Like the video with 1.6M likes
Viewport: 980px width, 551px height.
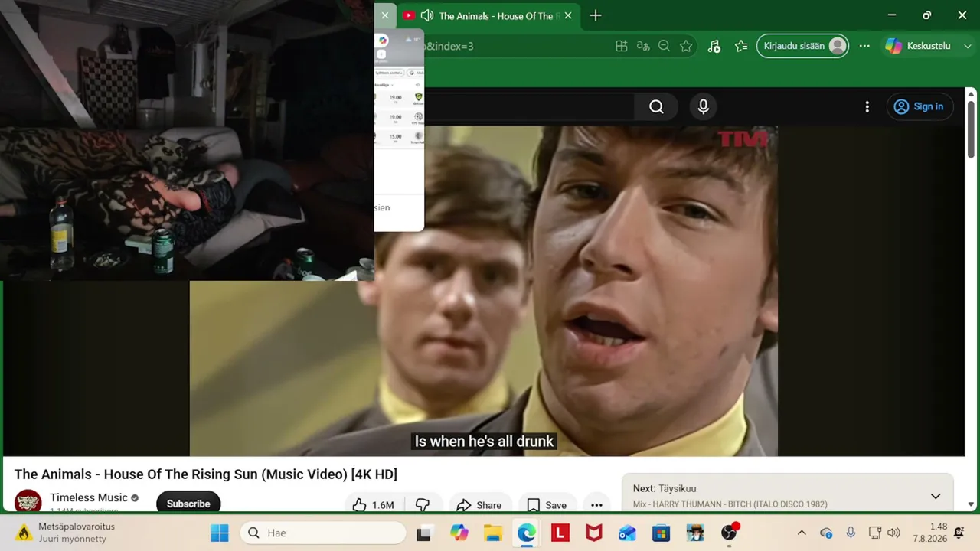tap(374, 504)
